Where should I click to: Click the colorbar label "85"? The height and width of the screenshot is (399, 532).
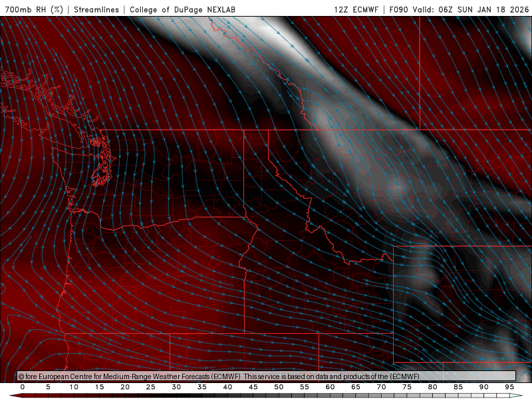coord(458,387)
